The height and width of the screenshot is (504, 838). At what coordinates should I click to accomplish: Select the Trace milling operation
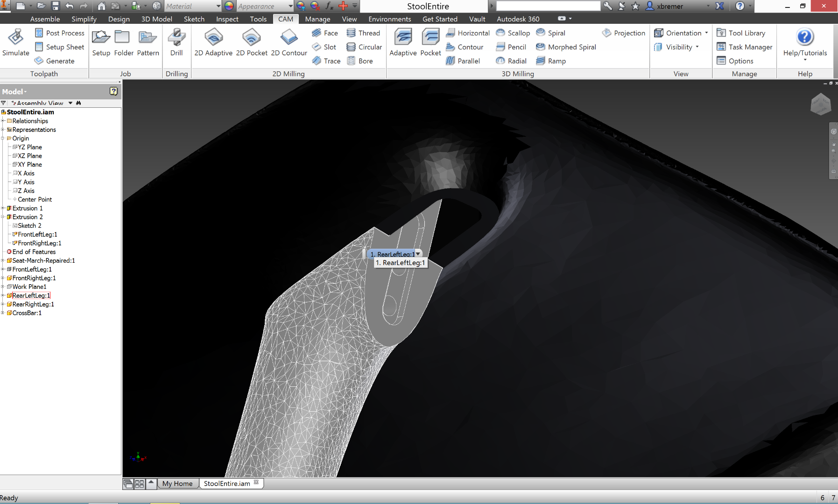[x=326, y=61]
